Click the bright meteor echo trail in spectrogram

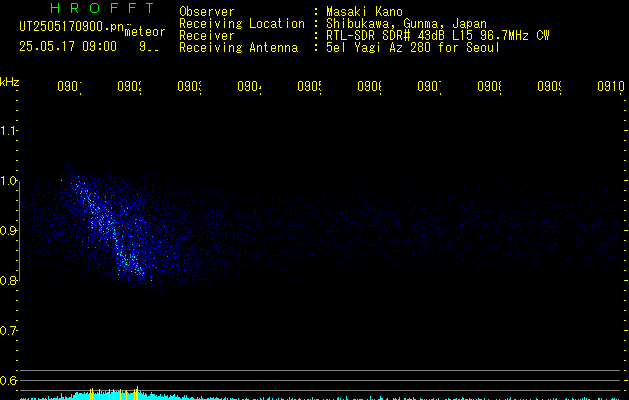(x=109, y=229)
